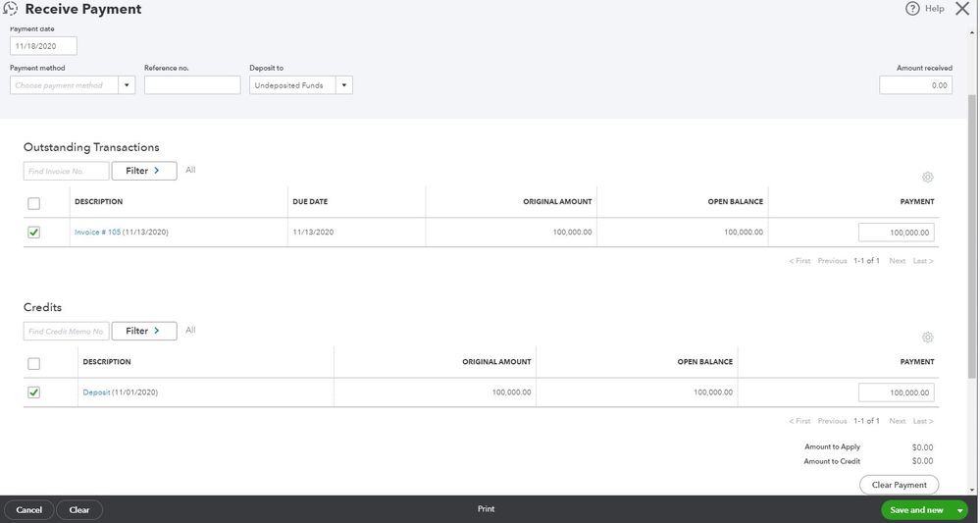Viewport: 980px width, 523px height.
Task: Click the Save and new button
Action: coord(917,510)
